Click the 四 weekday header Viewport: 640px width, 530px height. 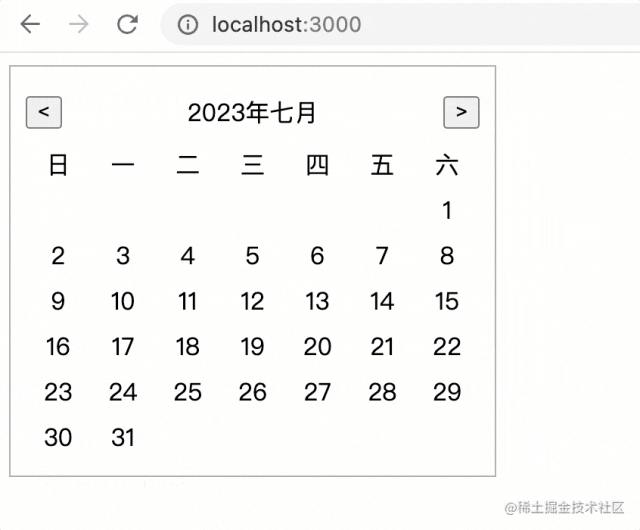click(317, 165)
